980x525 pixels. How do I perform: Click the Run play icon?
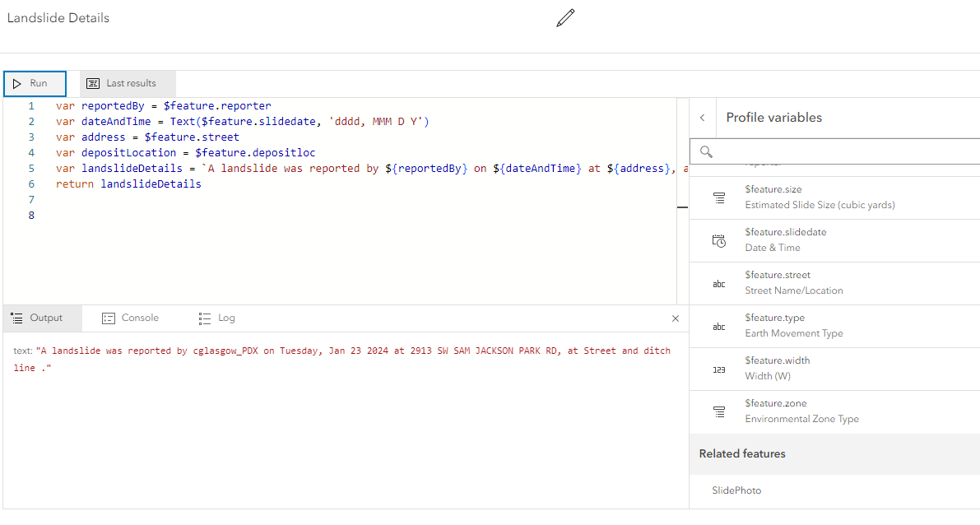point(18,83)
